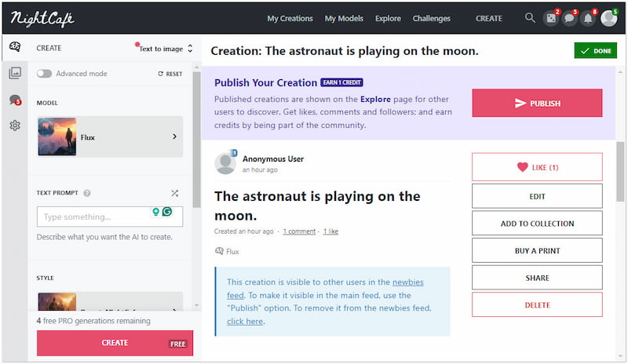
Task: Toggle the Advanced mode switch
Action: tap(44, 74)
